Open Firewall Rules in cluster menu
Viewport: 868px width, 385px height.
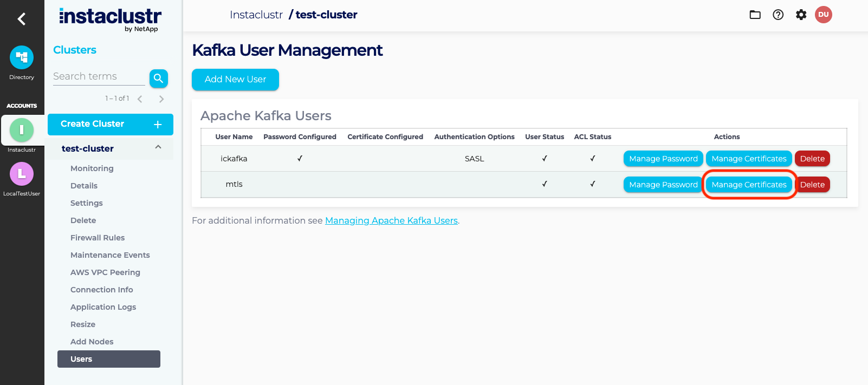pyautogui.click(x=98, y=238)
